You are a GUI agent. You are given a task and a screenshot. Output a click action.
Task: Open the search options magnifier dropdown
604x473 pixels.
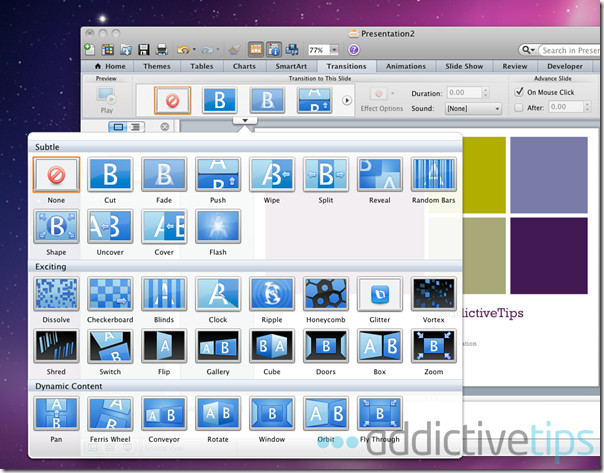(528, 50)
